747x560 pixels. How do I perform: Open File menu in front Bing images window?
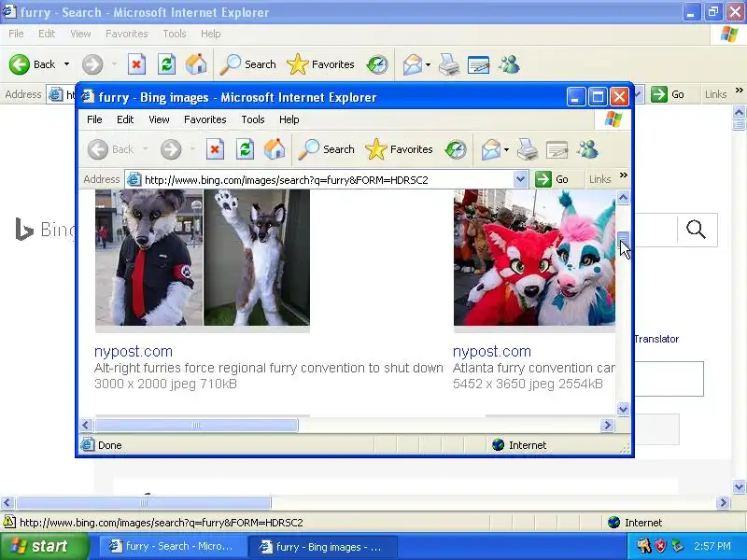click(x=94, y=119)
